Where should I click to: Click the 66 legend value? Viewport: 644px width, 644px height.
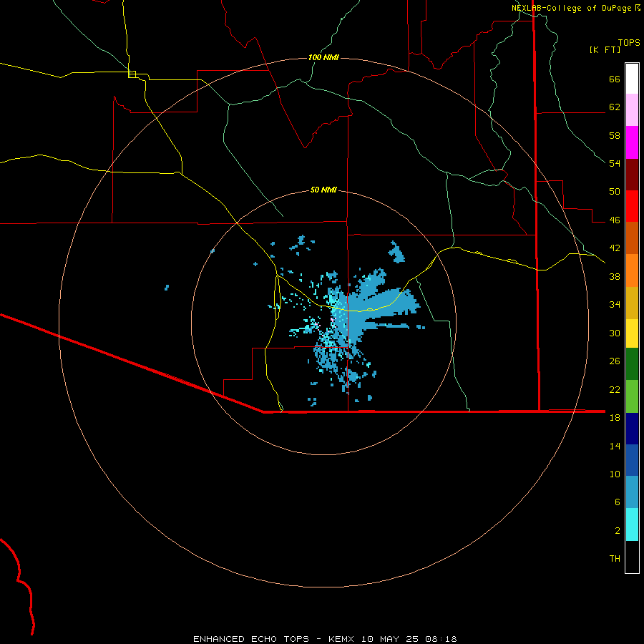pyautogui.click(x=615, y=79)
